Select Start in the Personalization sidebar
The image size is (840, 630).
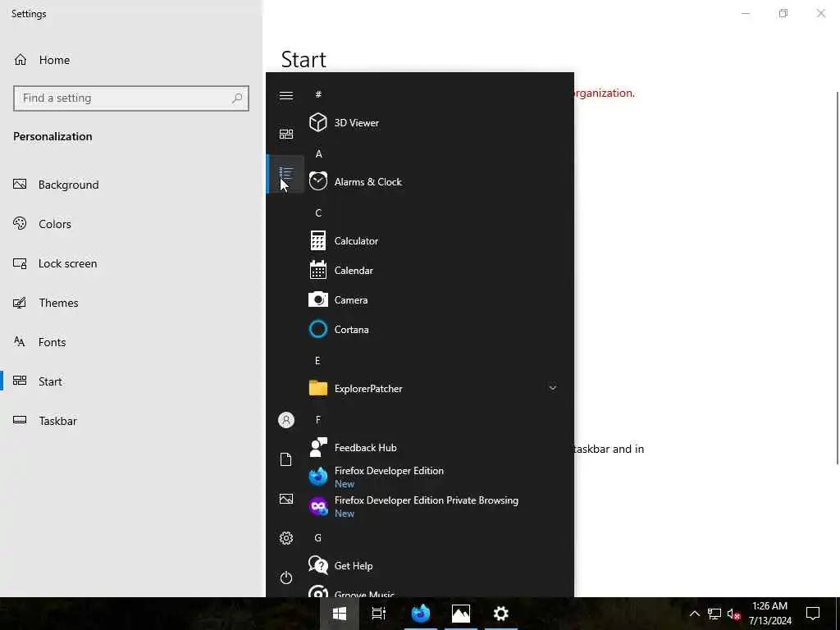tap(131, 381)
